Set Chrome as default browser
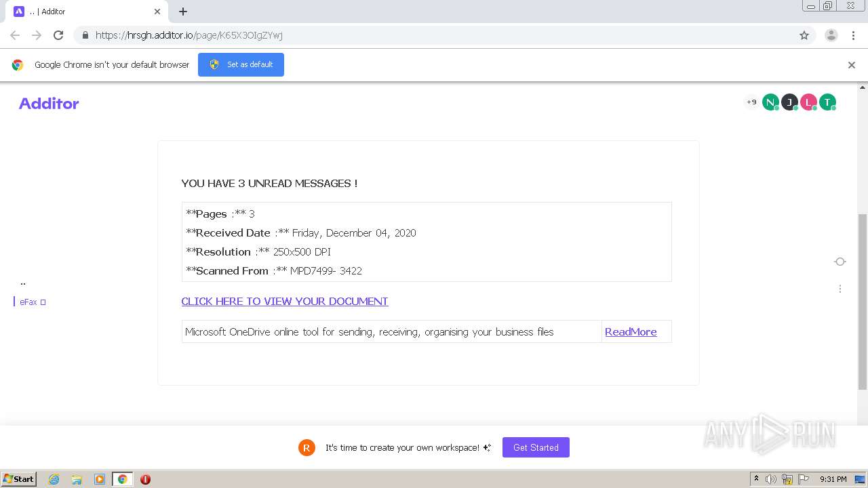868x488 pixels. 241,64
